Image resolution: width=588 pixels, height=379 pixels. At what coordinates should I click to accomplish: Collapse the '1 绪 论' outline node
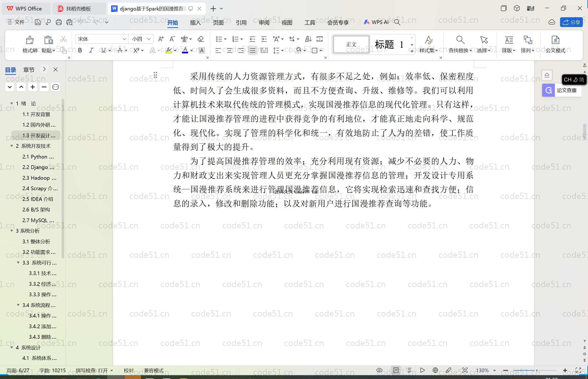coord(12,103)
